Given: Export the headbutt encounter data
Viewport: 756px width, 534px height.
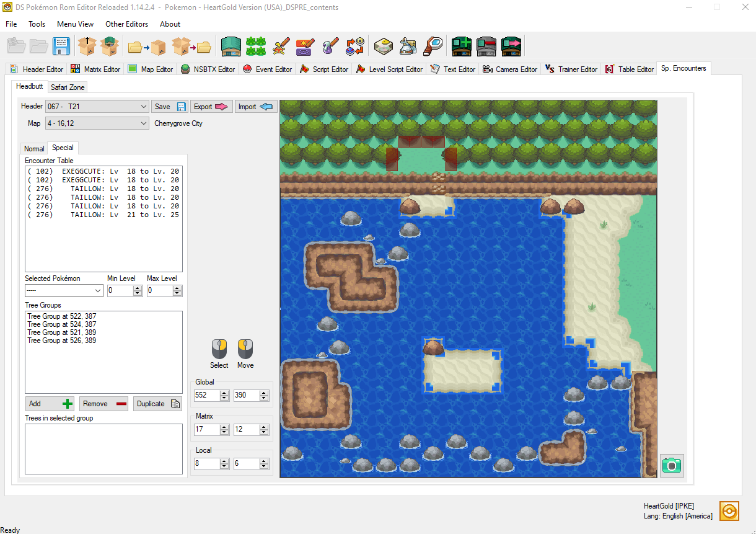Looking at the screenshot, I should 211,106.
